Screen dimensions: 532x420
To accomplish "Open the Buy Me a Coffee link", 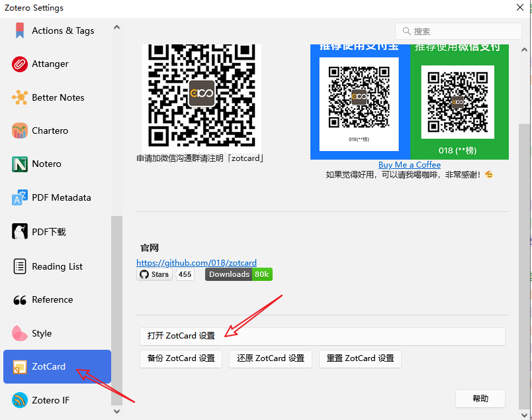I will click(x=410, y=165).
